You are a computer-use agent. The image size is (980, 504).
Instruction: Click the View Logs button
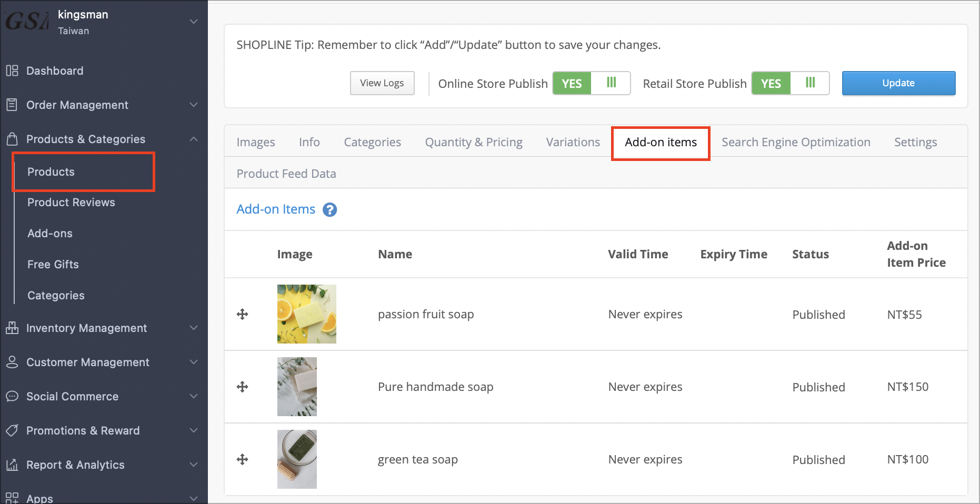(x=382, y=83)
